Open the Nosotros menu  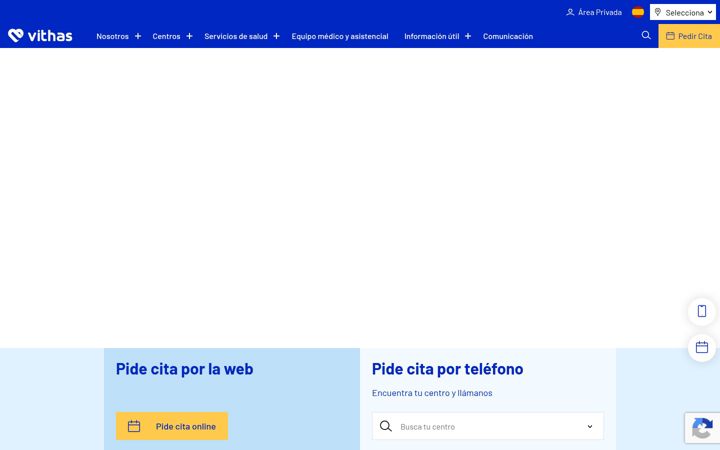click(x=112, y=36)
